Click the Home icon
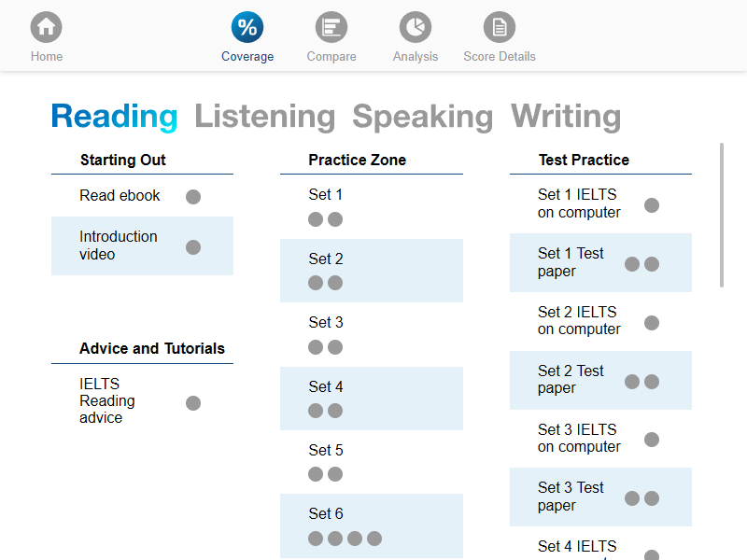 click(46, 28)
